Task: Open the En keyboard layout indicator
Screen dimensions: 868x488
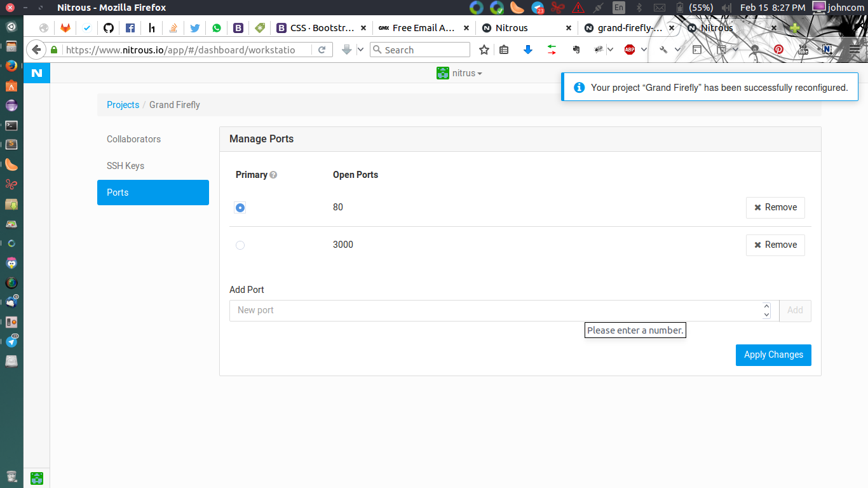Action: [x=618, y=8]
